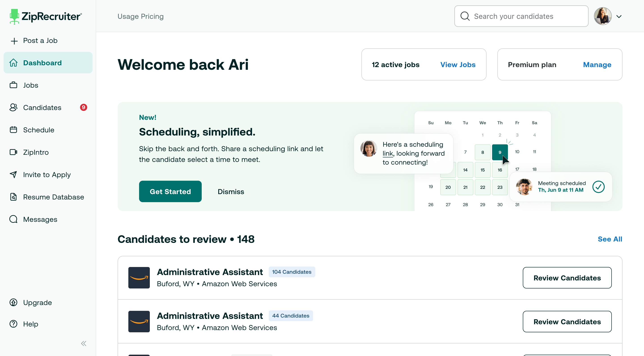Click the Invite to Apply paper plane icon
The height and width of the screenshot is (356, 644).
(13, 174)
